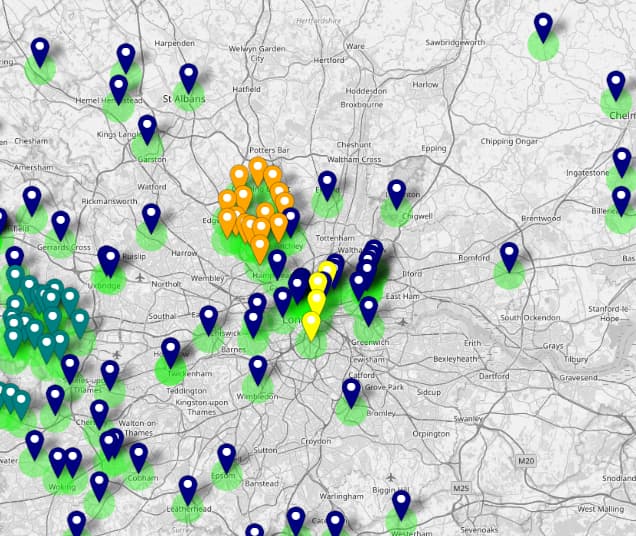Select the lowest yellow marker in central London
Viewport: 636px width, 536px height.
click(311, 325)
